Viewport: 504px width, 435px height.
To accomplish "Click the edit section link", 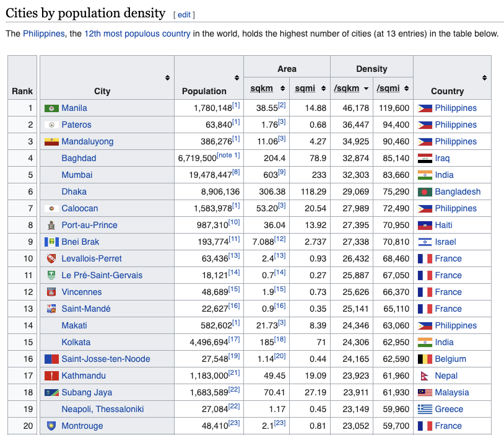I will click(x=184, y=15).
